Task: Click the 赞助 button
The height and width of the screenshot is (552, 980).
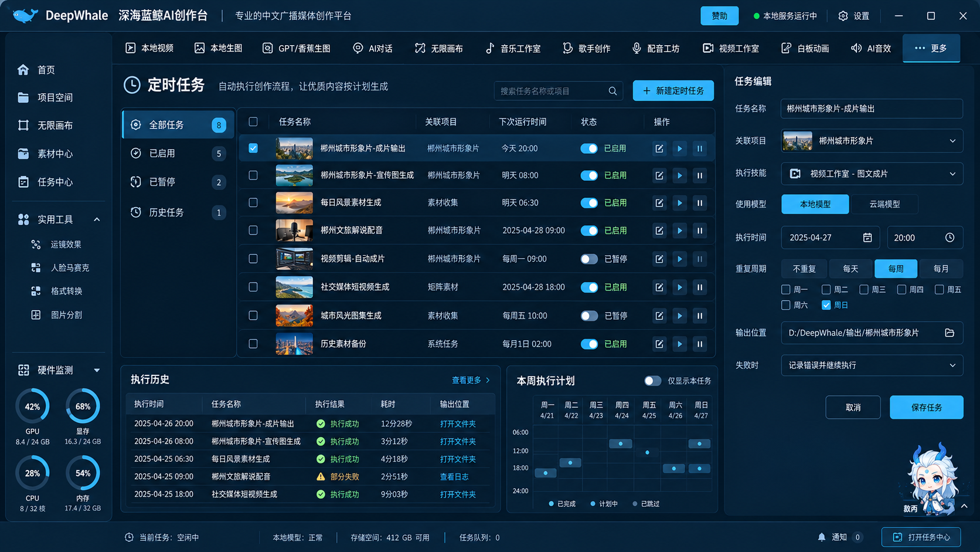Action: (719, 16)
